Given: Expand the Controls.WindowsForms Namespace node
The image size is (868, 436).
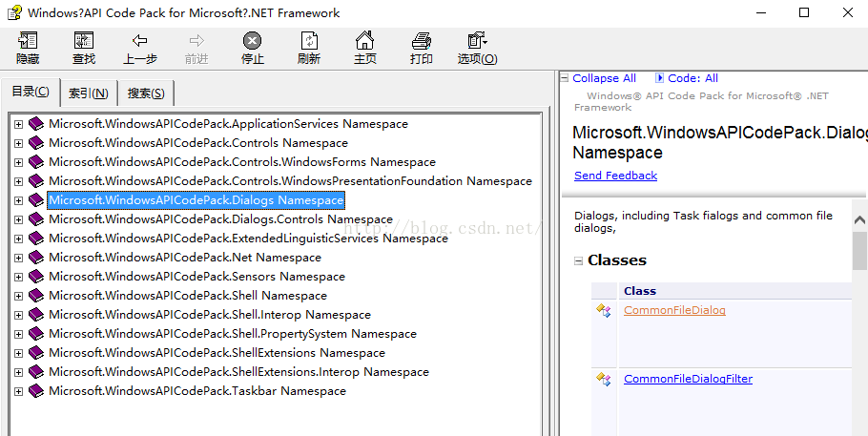Looking at the screenshot, I should 18,162.
